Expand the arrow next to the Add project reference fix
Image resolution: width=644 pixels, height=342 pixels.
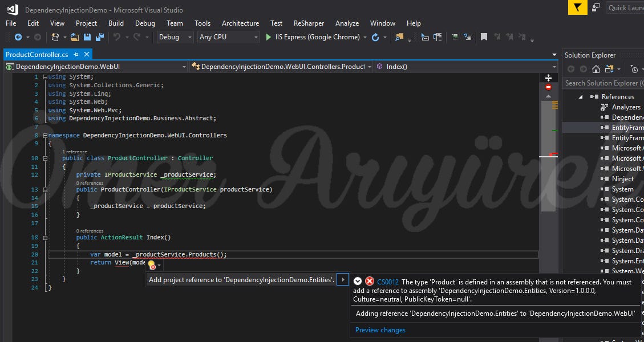[343, 280]
